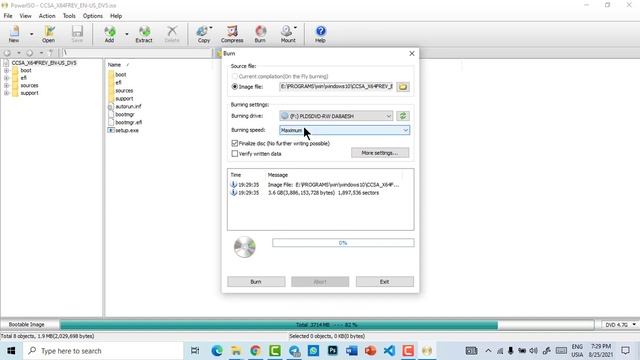Viewport: 640px width, 360px height.
Task: Click the Exit button in dialog
Action: 384,282
